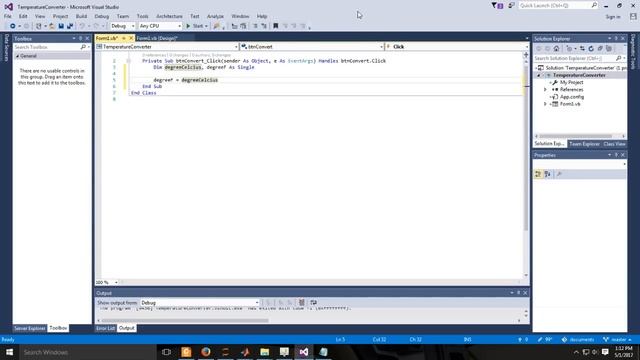Open the Show output from Debug dropdown

tap(200, 303)
